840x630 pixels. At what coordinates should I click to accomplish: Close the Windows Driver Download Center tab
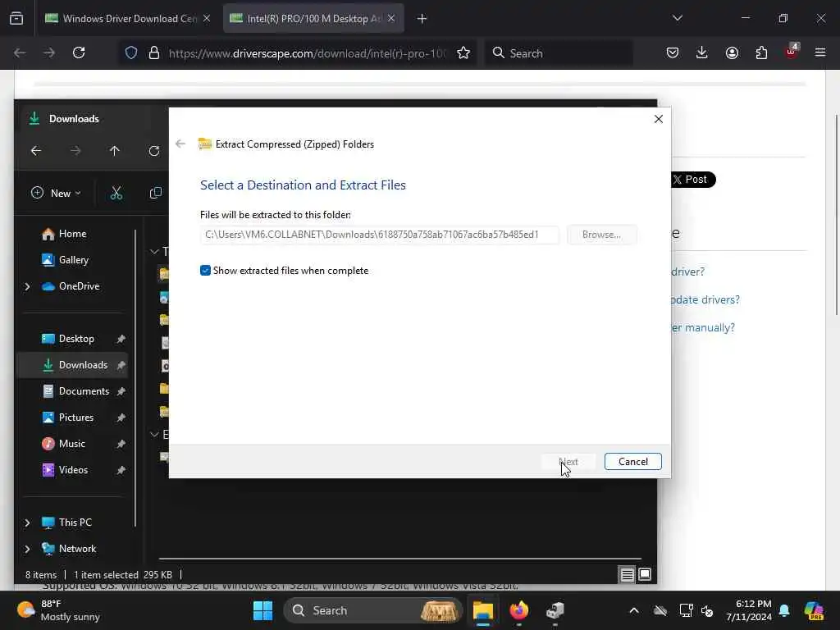[207, 19]
